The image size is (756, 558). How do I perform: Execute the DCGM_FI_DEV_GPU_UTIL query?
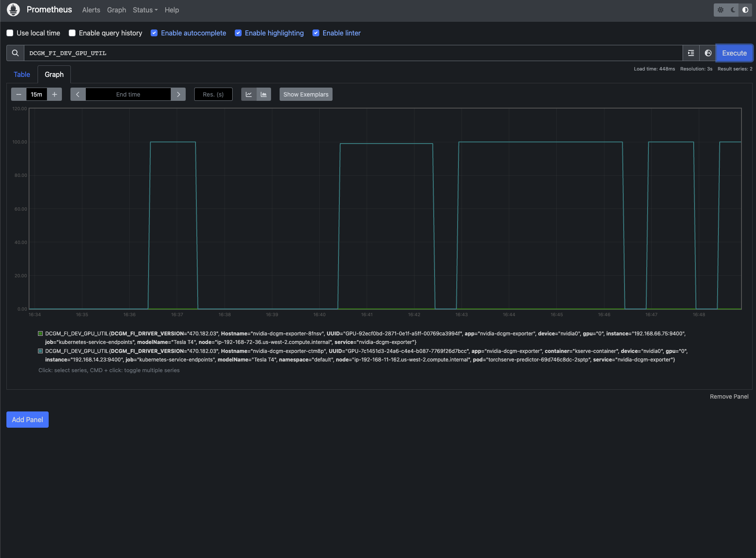(734, 53)
